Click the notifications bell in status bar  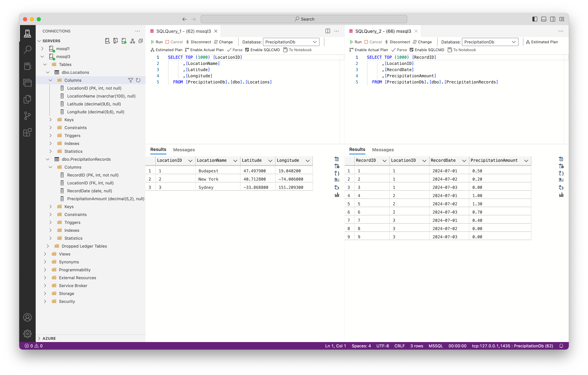(x=561, y=346)
